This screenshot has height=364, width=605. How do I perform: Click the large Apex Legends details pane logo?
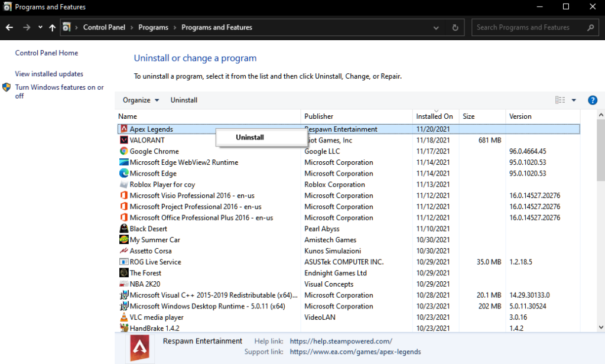(x=139, y=347)
